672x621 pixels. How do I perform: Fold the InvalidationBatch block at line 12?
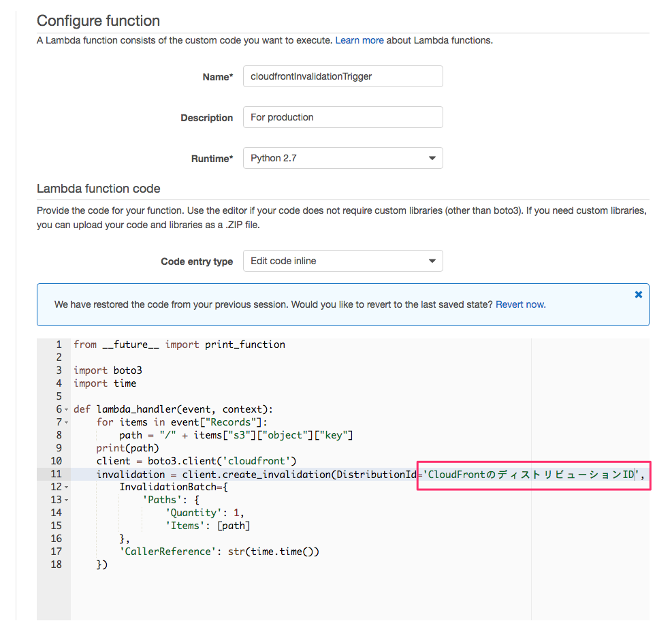(66, 488)
